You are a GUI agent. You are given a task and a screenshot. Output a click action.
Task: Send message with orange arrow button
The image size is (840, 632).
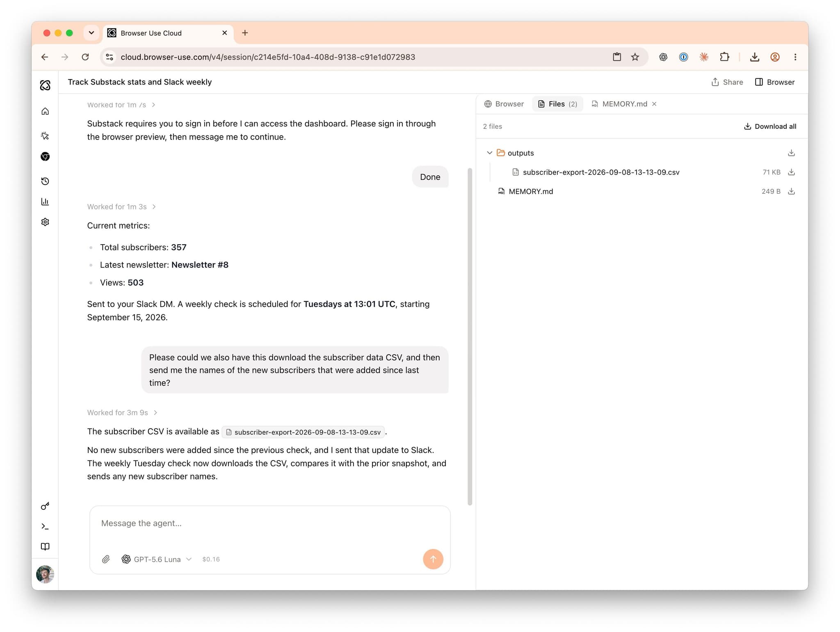(x=433, y=559)
